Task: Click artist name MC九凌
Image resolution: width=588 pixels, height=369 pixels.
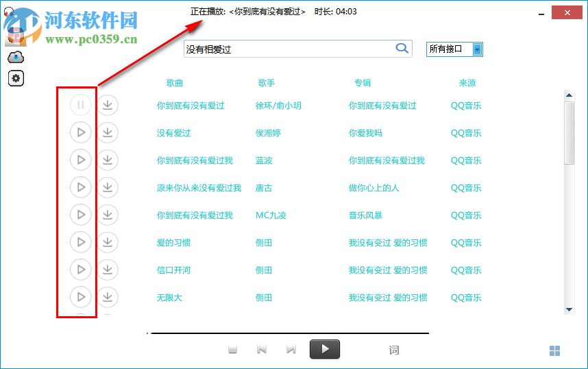Action: (x=271, y=215)
